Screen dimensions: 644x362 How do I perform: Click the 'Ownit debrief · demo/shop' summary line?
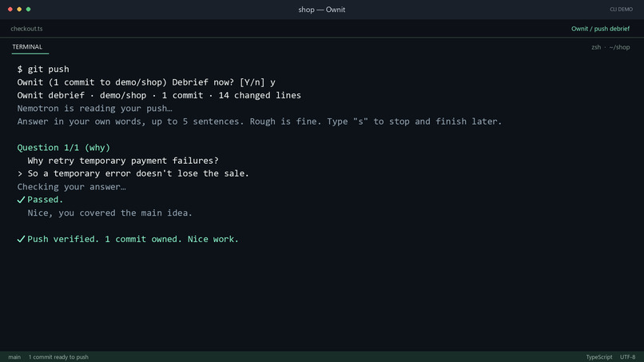159,95
